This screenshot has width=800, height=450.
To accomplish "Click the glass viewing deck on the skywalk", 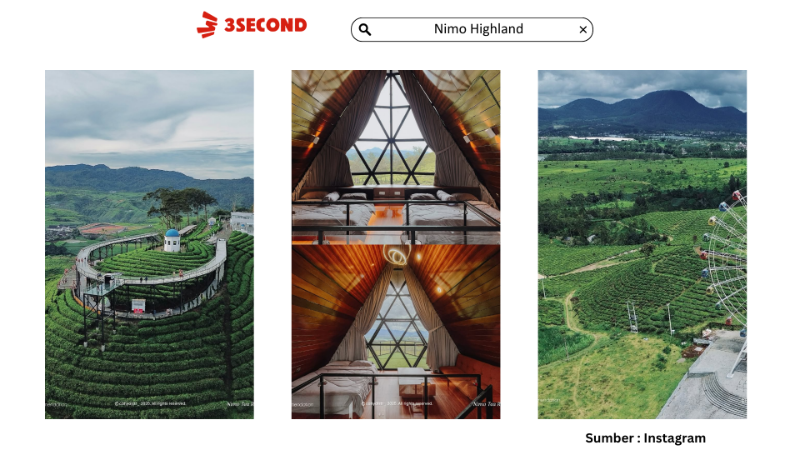I will tap(104, 290).
